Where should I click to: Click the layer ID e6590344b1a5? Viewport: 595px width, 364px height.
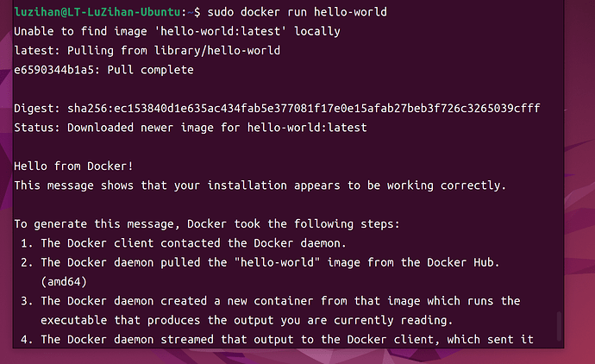tap(53, 70)
